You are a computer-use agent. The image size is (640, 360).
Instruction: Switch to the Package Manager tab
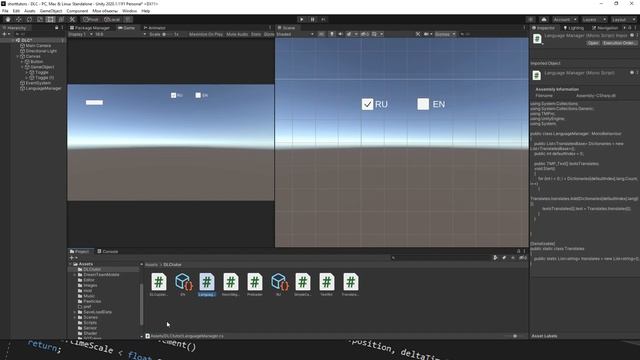[90, 28]
